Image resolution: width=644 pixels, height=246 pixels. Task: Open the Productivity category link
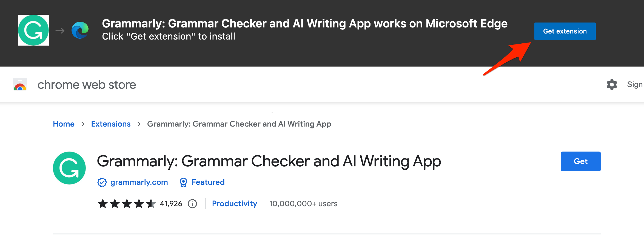(x=234, y=204)
